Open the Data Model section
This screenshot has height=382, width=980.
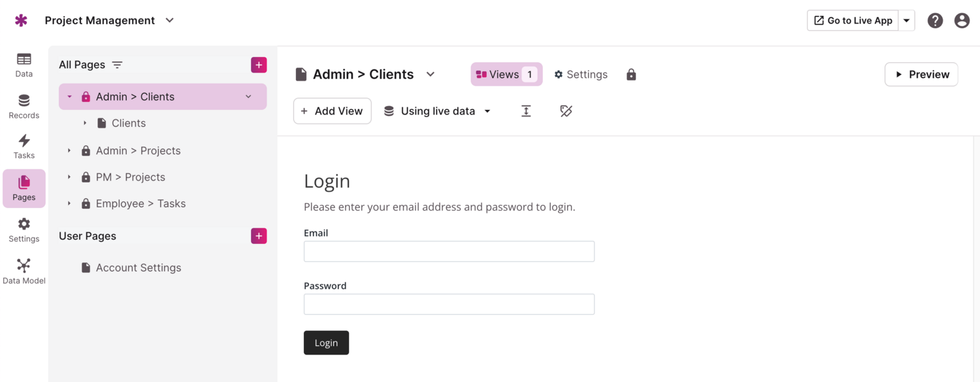pyautogui.click(x=24, y=272)
